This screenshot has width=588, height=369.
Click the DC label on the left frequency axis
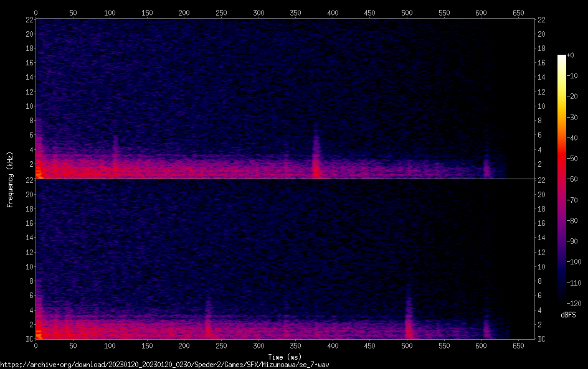click(x=29, y=339)
